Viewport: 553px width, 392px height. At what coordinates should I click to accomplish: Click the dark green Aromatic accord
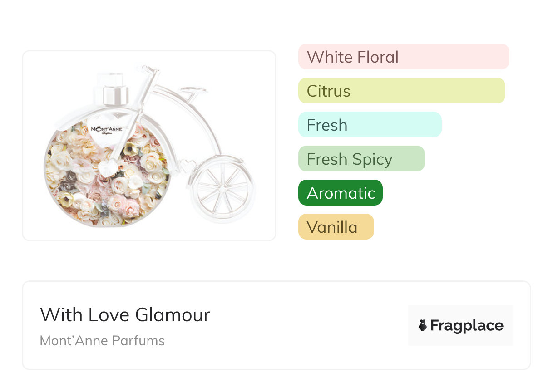[x=340, y=193]
